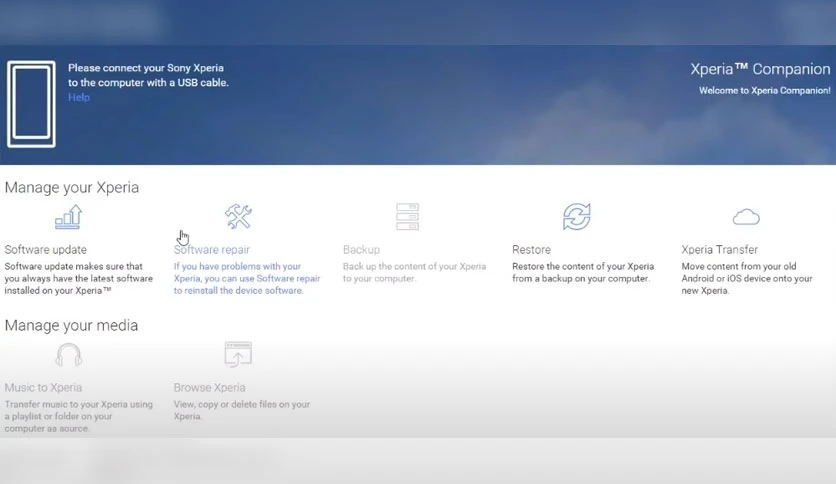The image size is (836, 484).
Task: Click the Xperia Transfer cloud icon
Action: click(746, 217)
